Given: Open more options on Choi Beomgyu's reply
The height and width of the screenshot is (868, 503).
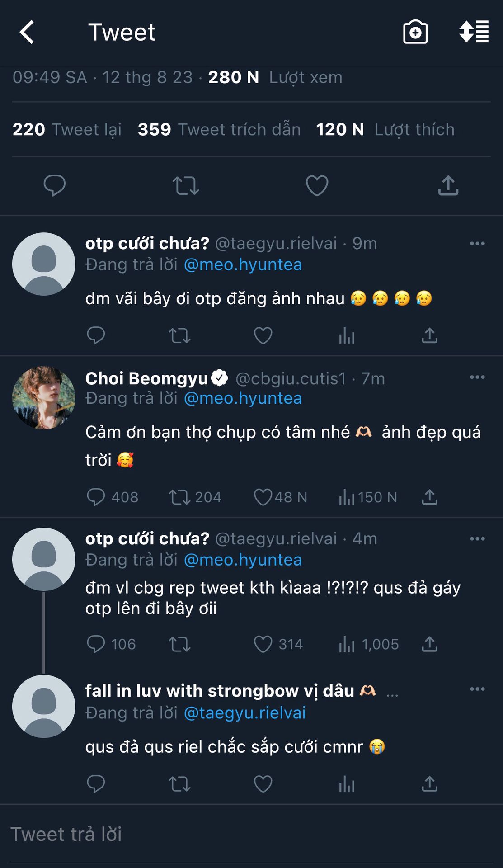Looking at the screenshot, I should pyautogui.click(x=477, y=377).
